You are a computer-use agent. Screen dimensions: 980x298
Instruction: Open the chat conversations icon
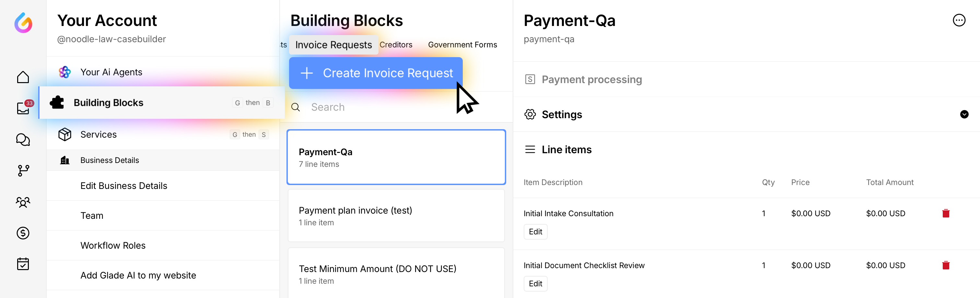(23, 140)
